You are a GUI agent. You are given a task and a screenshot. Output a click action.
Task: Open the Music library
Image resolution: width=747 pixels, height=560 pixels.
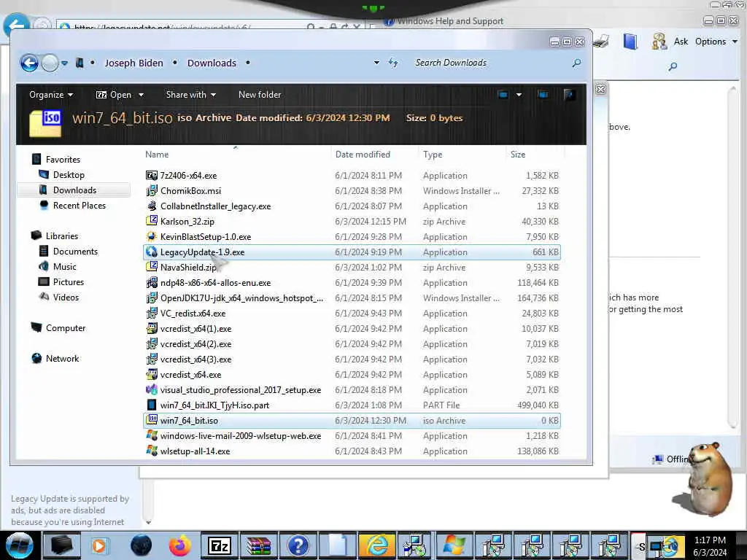pyautogui.click(x=64, y=266)
